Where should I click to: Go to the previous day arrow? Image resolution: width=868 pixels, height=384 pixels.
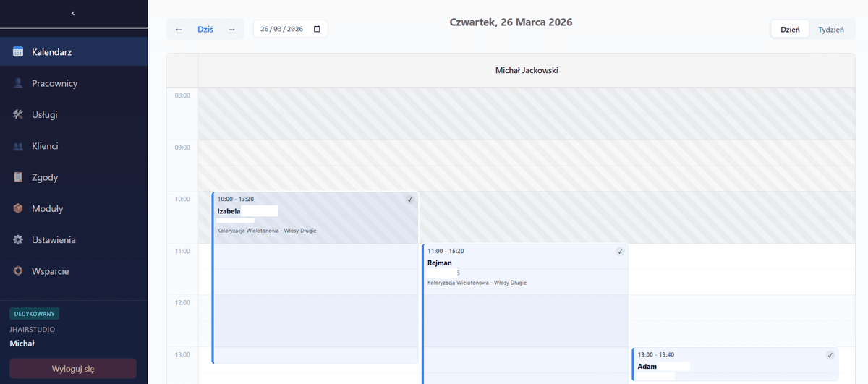click(179, 29)
